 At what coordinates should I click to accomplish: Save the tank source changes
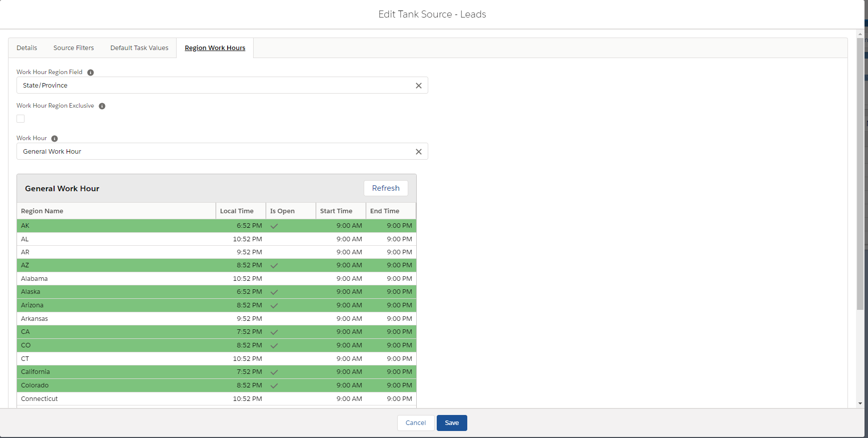point(452,423)
